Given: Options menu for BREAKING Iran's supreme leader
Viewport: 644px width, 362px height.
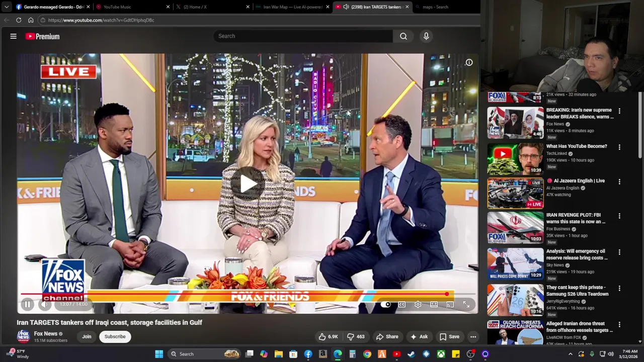Looking at the screenshot, I should click(x=619, y=111).
